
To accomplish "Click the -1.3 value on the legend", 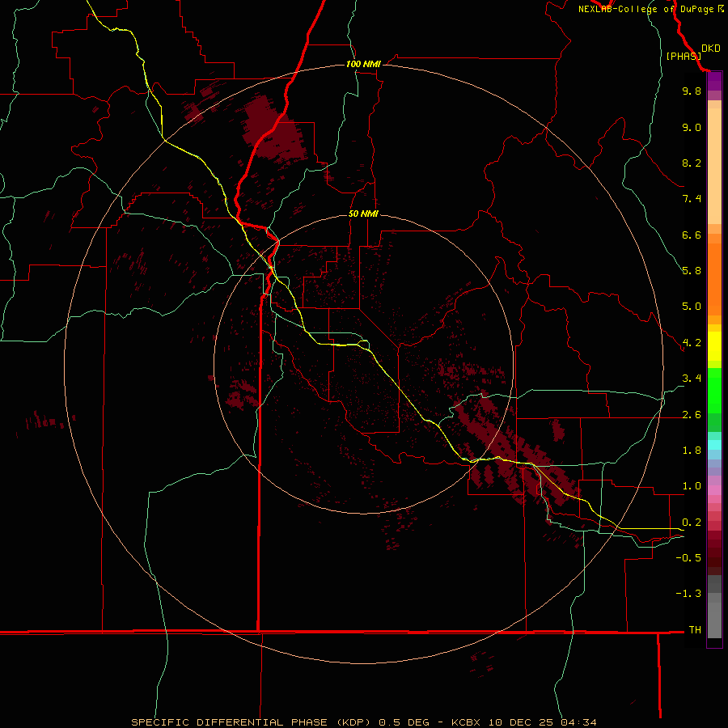I will [x=688, y=594].
